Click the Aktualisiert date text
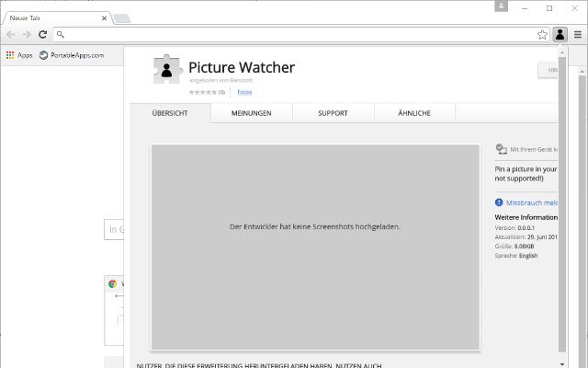Viewport: 588px width, 368px height. [526, 237]
